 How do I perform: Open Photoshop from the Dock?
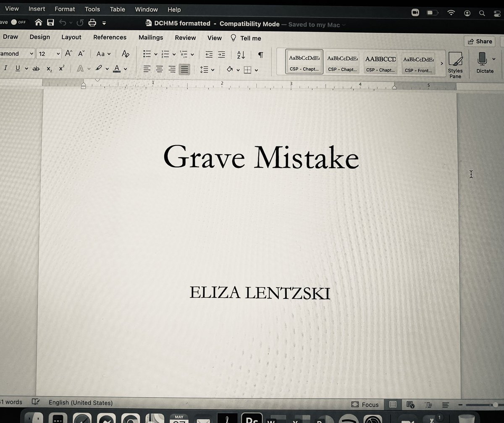[251, 418]
